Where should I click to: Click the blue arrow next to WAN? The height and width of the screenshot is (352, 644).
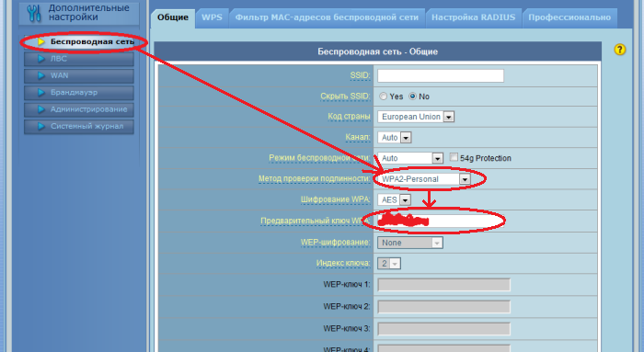(41, 75)
